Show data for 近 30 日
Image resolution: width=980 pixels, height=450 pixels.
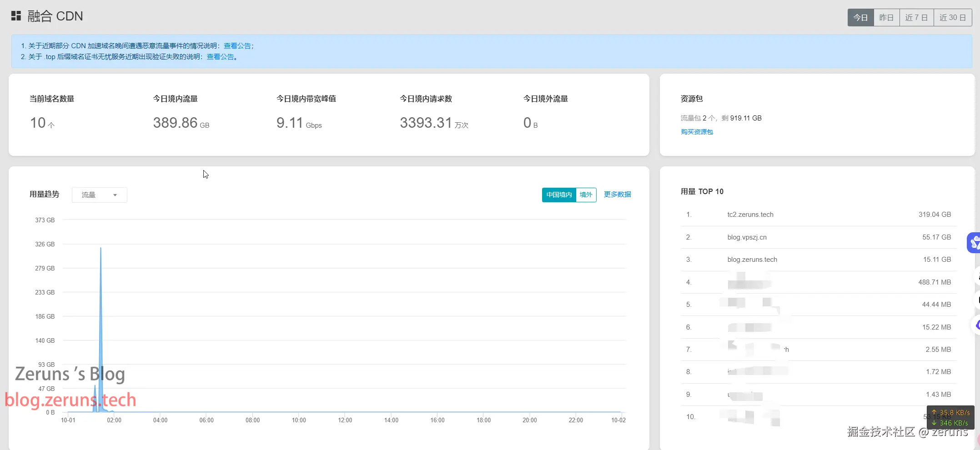[953, 17]
